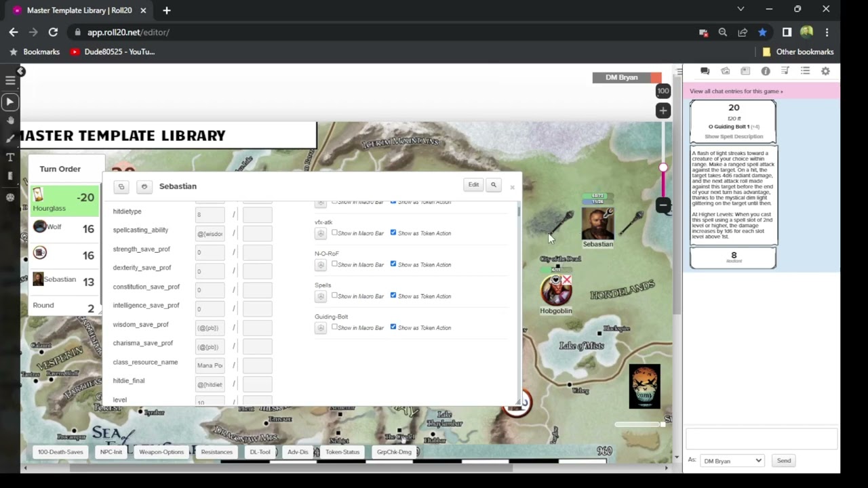Open the Collections list tab icon
The width and height of the screenshot is (868, 488).
point(806,71)
